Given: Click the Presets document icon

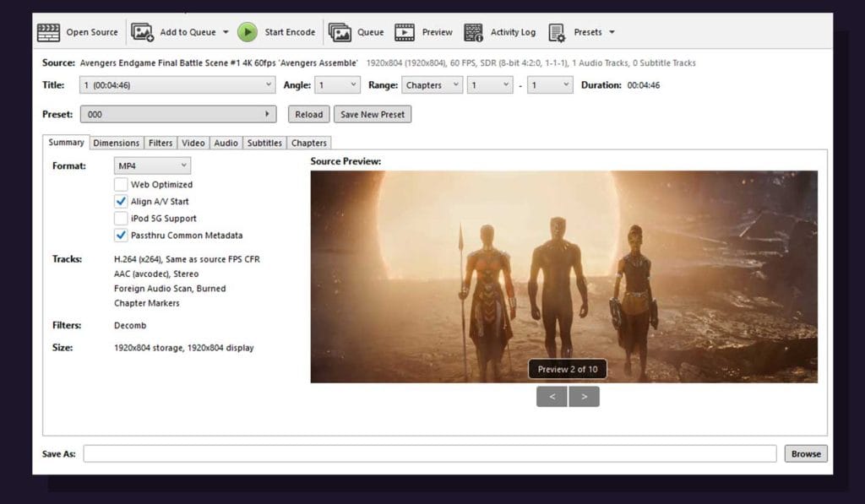Looking at the screenshot, I should (x=557, y=33).
